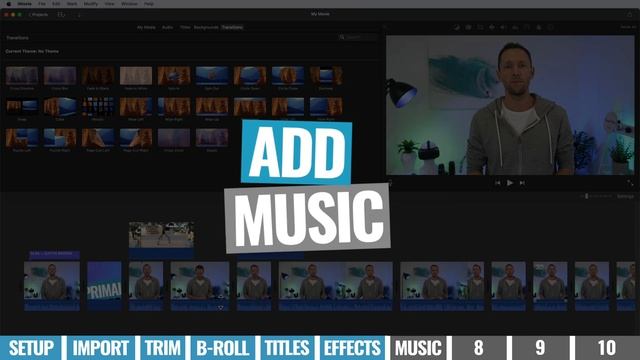Select the Cube transition
Image resolution: width=640 pixels, height=360 pixels.
(x=60, y=107)
